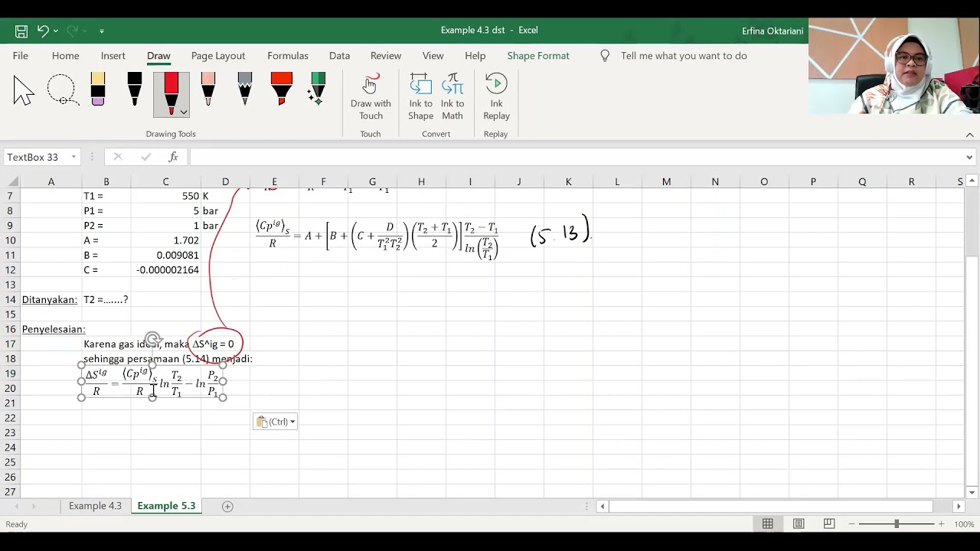The height and width of the screenshot is (551, 980).
Task: Open the Page Layout ribbon tab
Action: (x=218, y=56)
